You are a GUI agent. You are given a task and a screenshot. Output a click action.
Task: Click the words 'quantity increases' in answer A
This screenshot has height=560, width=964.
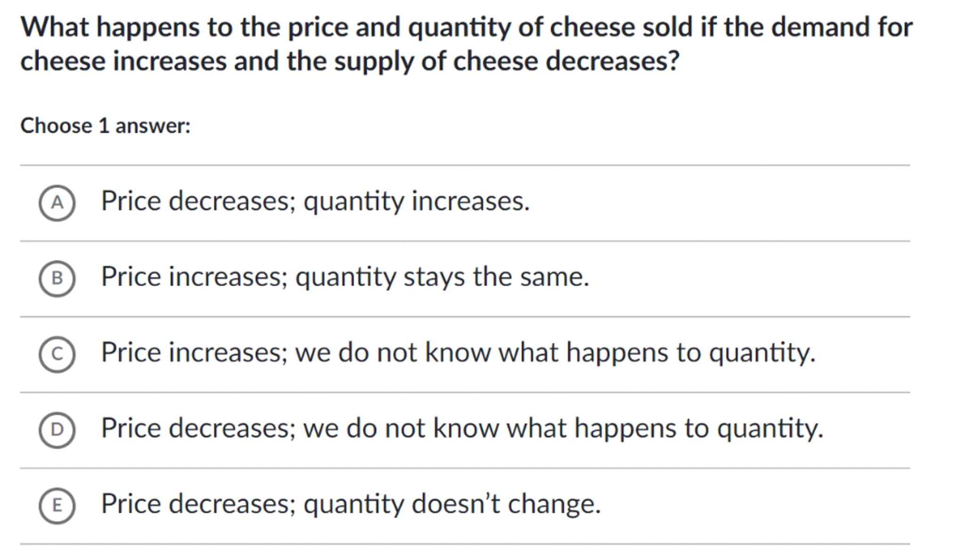(x=416, y=201)
